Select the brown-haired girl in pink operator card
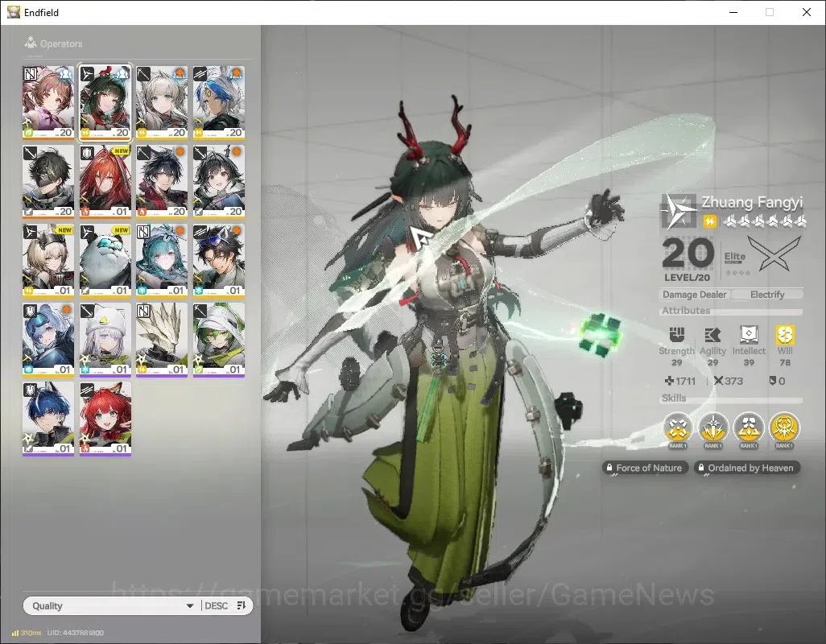 coord(48,102)
